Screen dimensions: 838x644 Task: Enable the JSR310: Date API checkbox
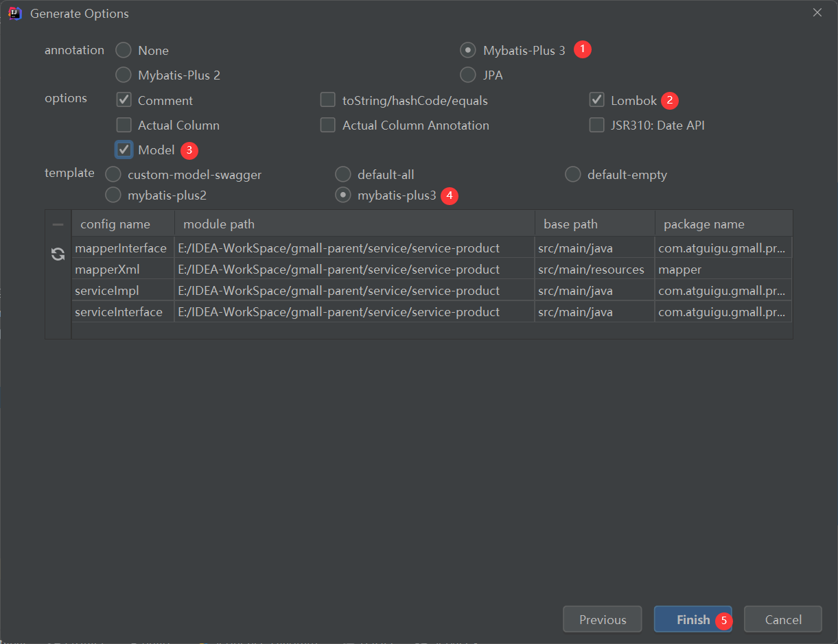click(596, 125)
